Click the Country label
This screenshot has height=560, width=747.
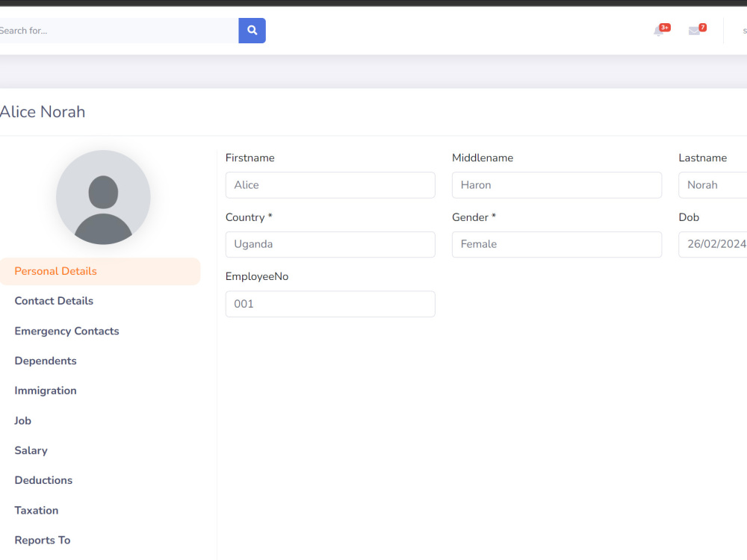(249, 217)
